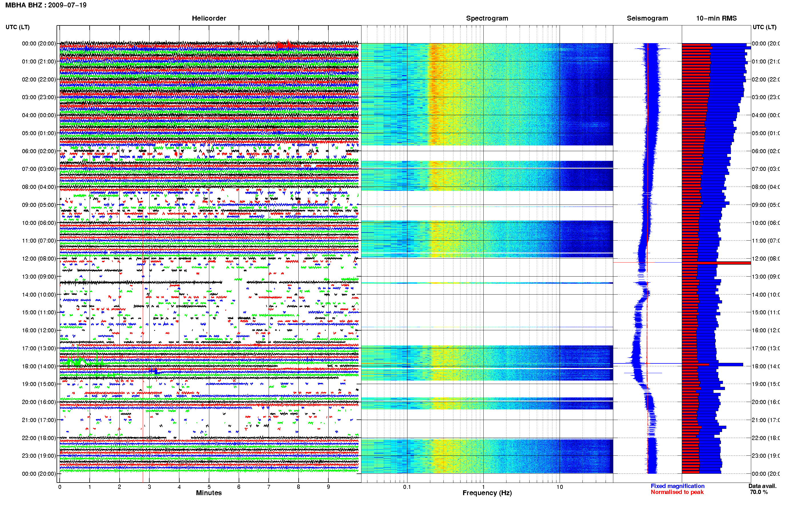Click the left "15:00 (11:00)" time label
The width and height of the screenshot is (812, 508).
point(39,313)
